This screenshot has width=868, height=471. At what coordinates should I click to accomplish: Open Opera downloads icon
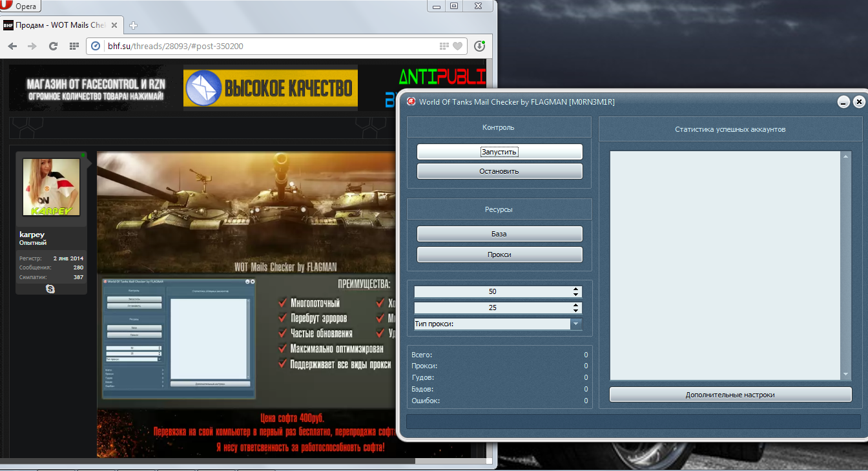click(479, 46)
